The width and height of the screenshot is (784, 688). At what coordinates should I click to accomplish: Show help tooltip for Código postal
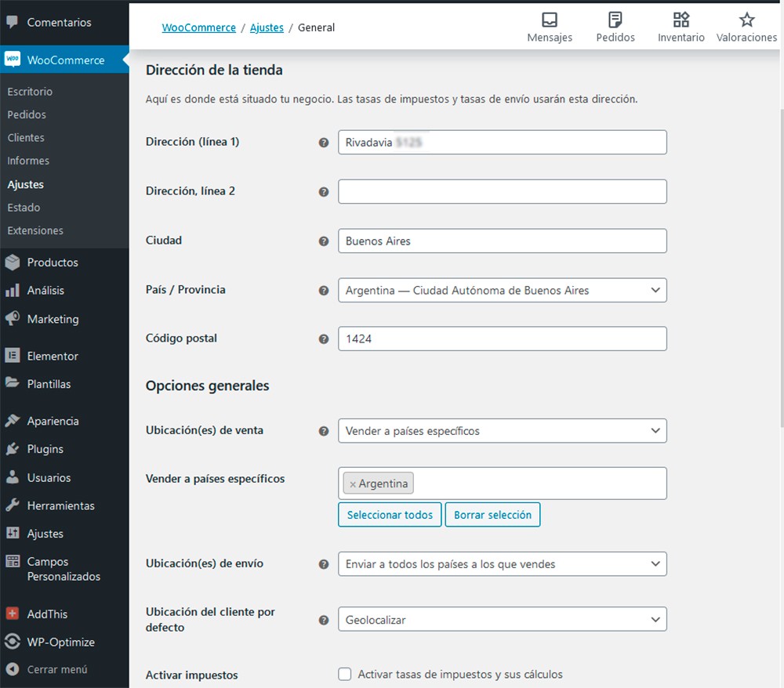point(324,339)
